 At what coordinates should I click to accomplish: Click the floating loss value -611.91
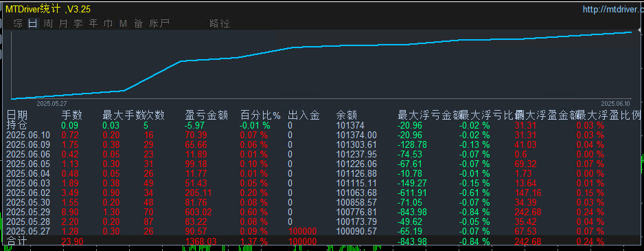[413, 193]
